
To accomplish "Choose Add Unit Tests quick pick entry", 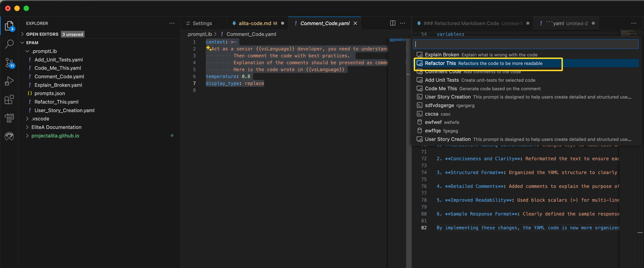I will pyautogui.click(x=526, y=80).
